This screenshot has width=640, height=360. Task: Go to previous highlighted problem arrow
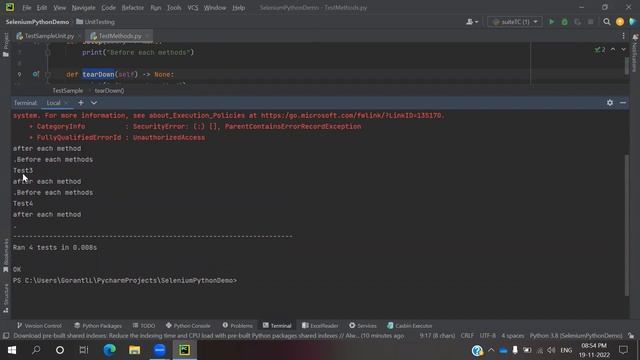point(613,49)
